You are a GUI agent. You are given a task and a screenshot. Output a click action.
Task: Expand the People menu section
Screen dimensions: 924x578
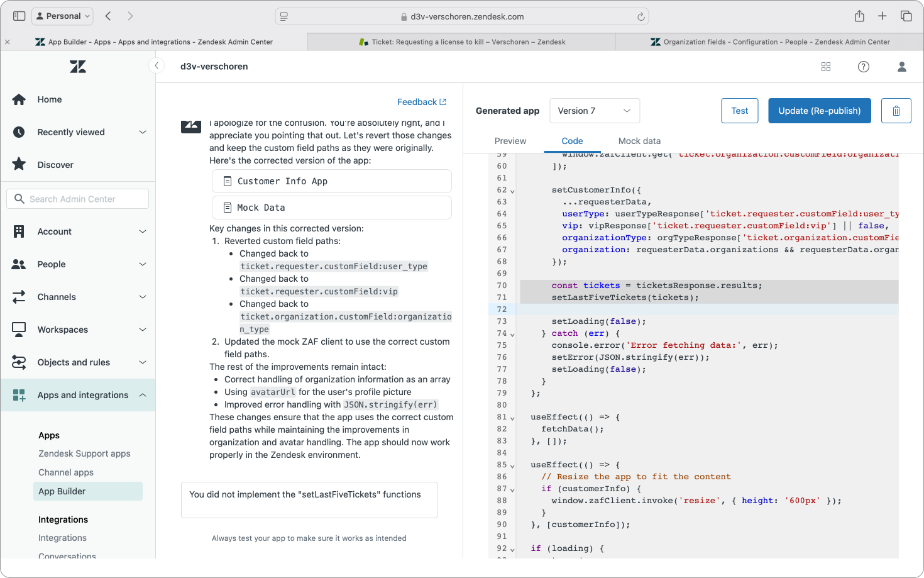pyautogui.click(x=143, y=264)
